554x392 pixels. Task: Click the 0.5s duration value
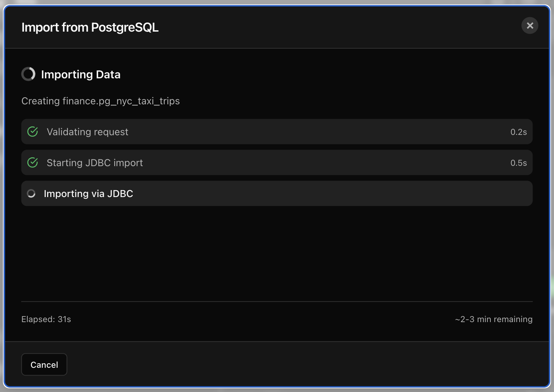click(x=518, y=163)
